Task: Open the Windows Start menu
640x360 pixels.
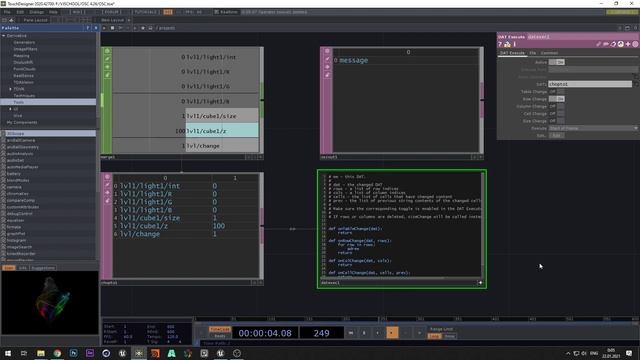Action: pos(8,353)
